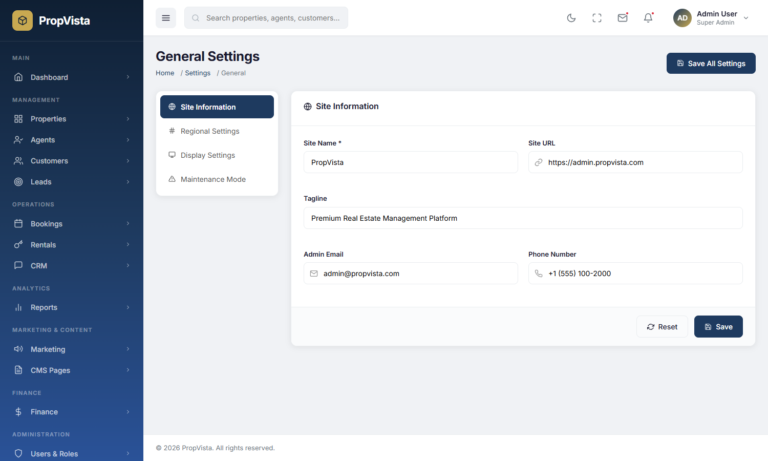Click the Home breadcrumb link
768x461 pixels.
[x=165, y=73]
